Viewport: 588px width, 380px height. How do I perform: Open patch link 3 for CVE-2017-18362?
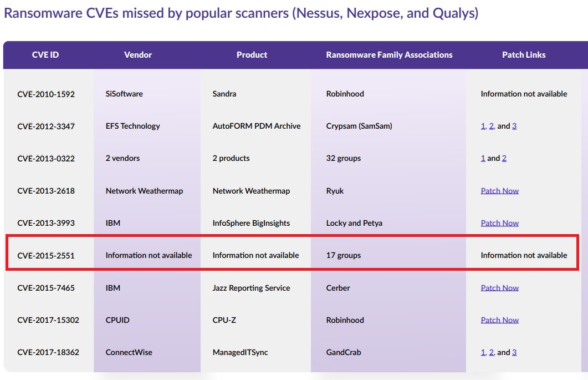click(x=514, y=352)
